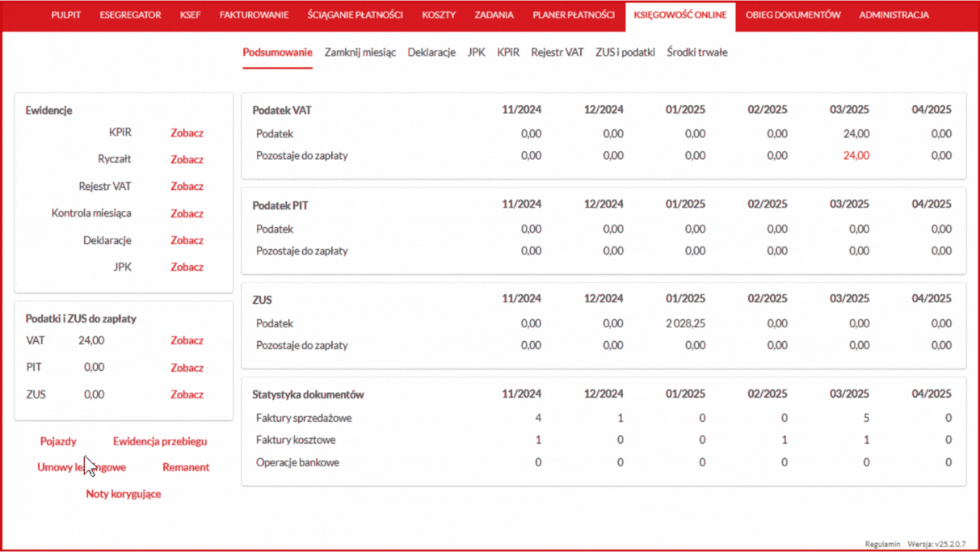This screenshot has width=980, height=552.
Task: Click Zobacz next to Deklaracje in Ewidencje
Action: click(187, 240)
